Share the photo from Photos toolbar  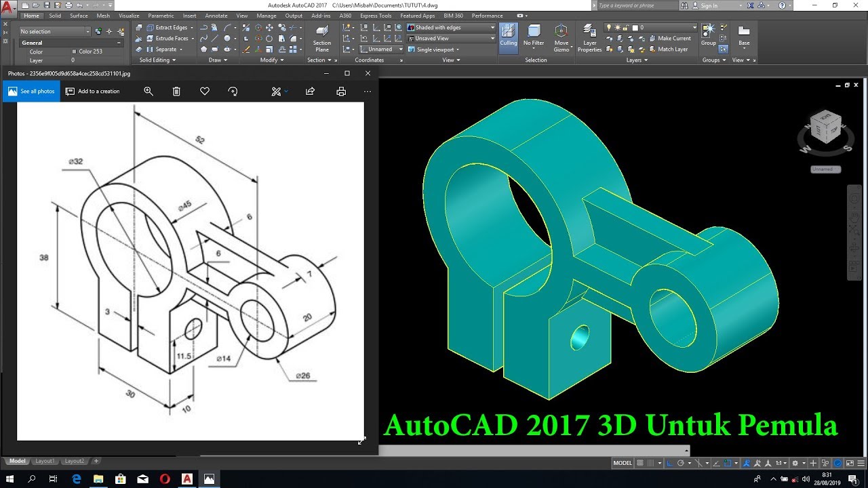[x=311, y=91]
